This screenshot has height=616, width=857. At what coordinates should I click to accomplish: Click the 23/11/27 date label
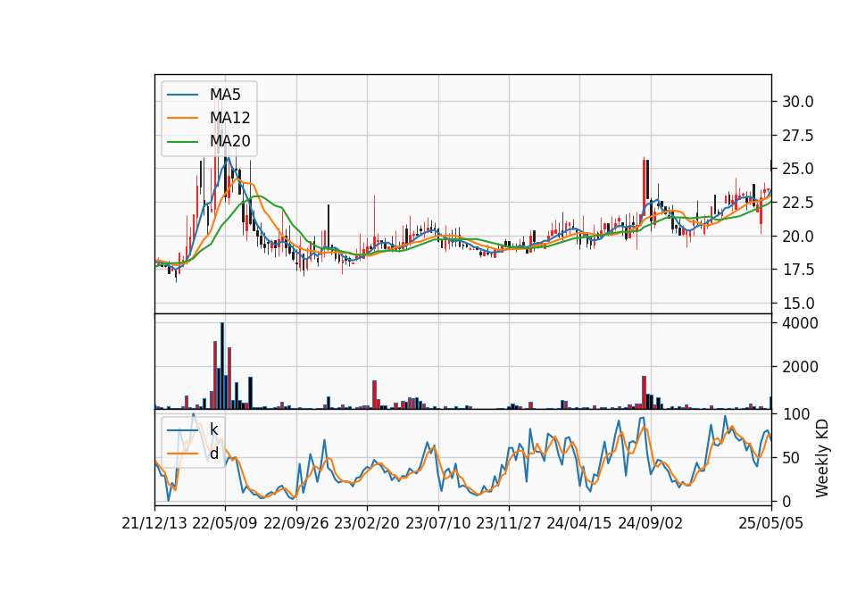(x=509, y=523)
